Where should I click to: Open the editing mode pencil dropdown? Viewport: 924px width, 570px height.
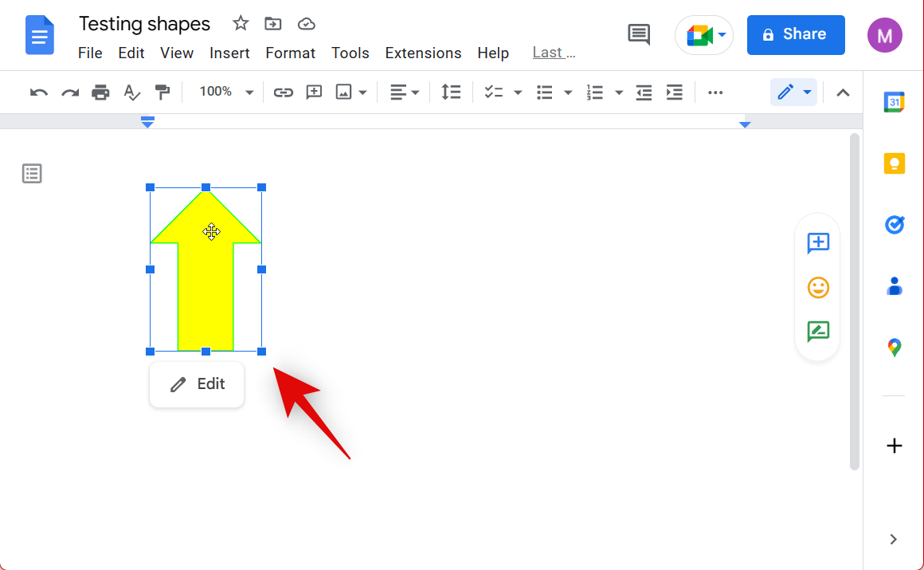[794, 92]
